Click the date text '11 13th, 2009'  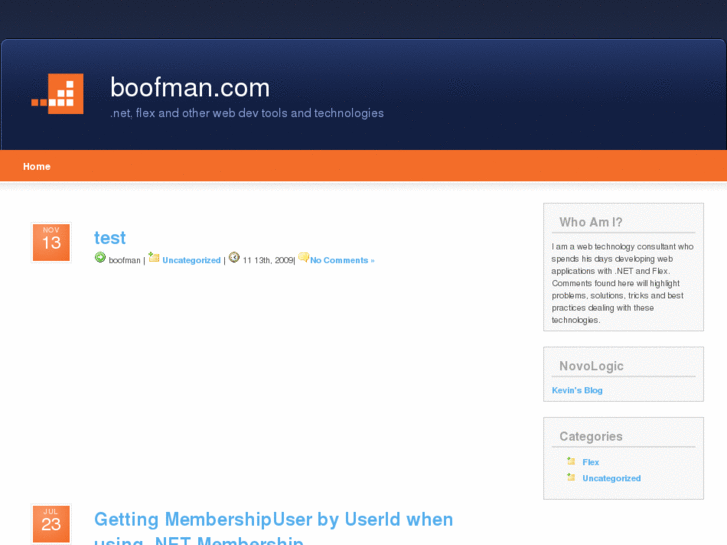tap(268, 260)
